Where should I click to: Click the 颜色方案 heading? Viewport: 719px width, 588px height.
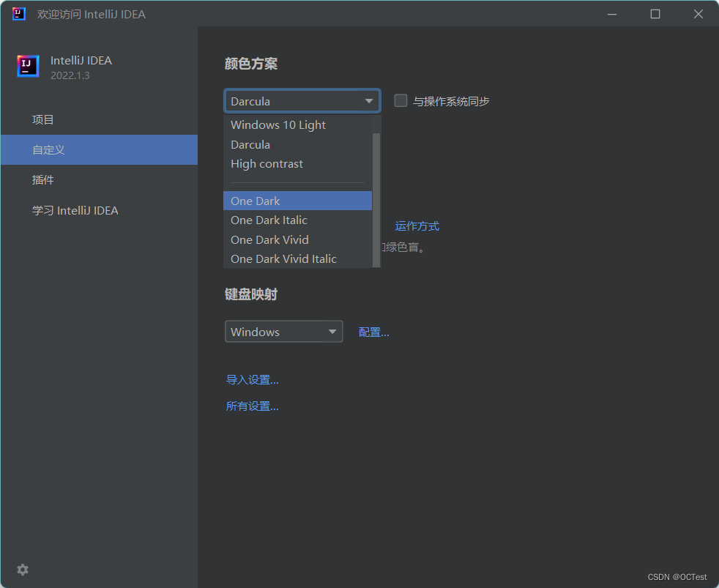251,64
